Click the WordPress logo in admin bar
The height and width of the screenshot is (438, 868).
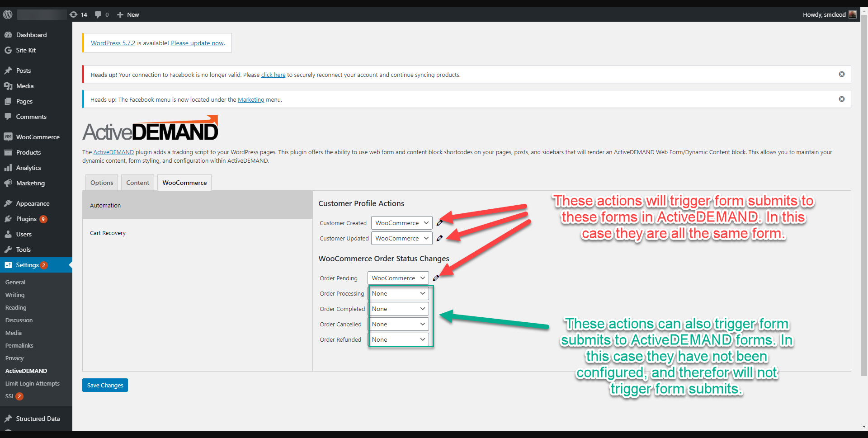(8, 14)
